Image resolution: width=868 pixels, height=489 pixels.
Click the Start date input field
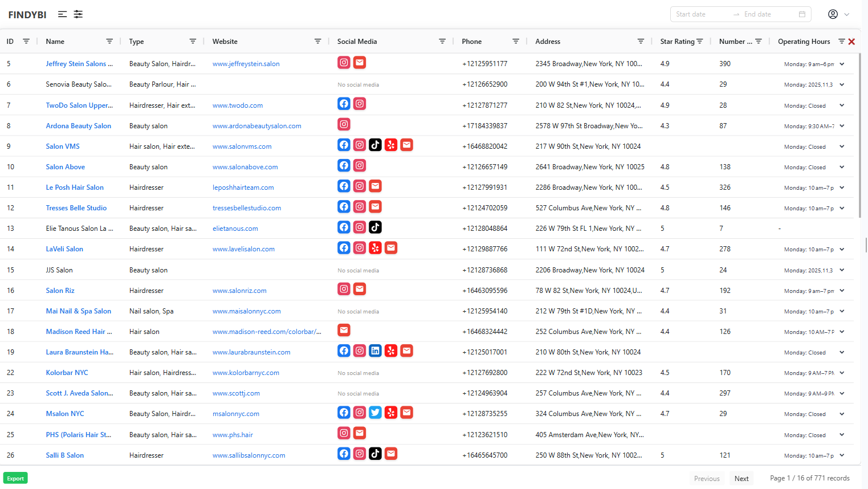click(x=702, y=14)
